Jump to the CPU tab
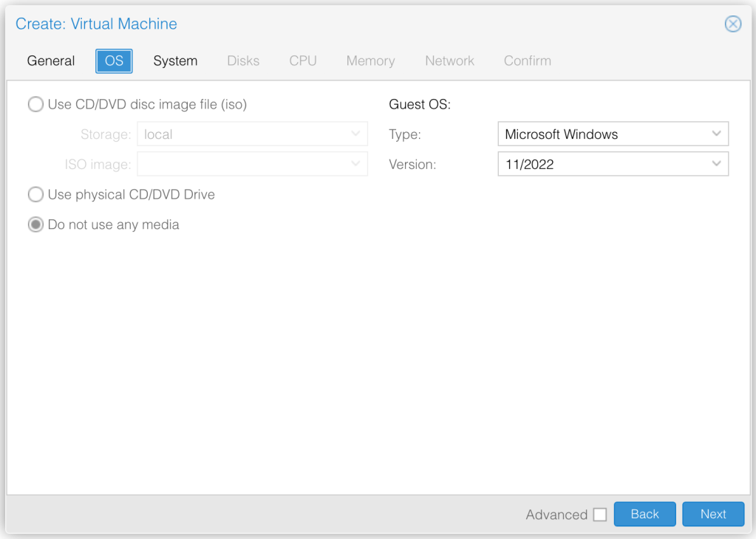 (303, 61)
